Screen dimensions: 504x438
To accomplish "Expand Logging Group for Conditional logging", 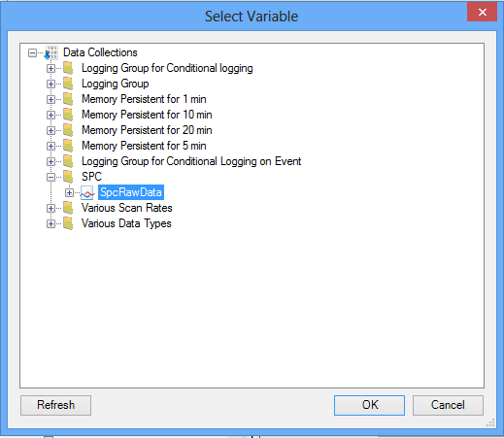I will coord(50,68).
